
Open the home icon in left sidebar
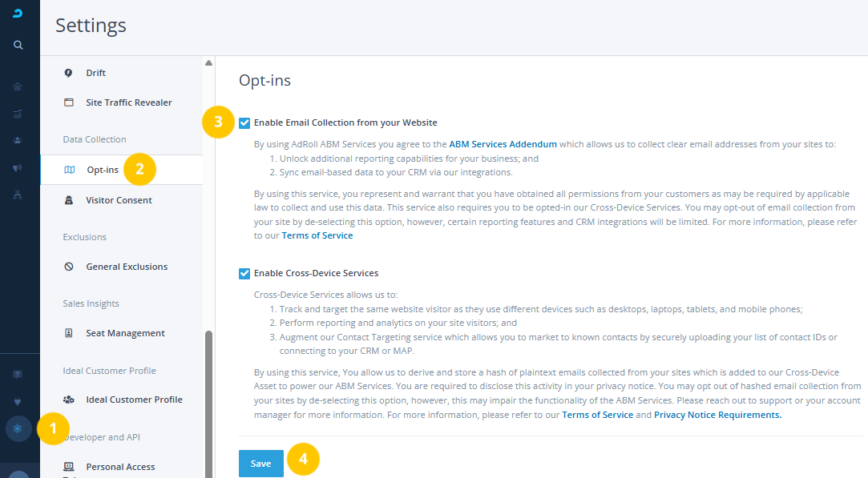(x=18, y=86)
